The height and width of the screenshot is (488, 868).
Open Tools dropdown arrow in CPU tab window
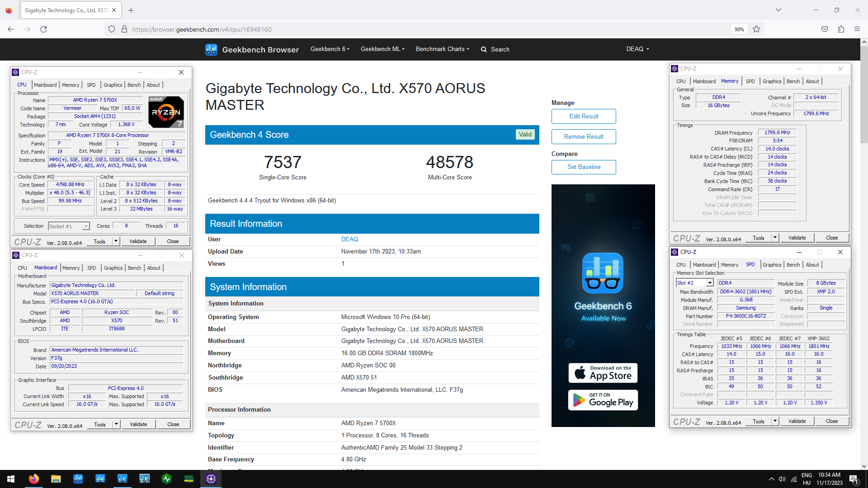pyautogui.click(x=116, y=241)
